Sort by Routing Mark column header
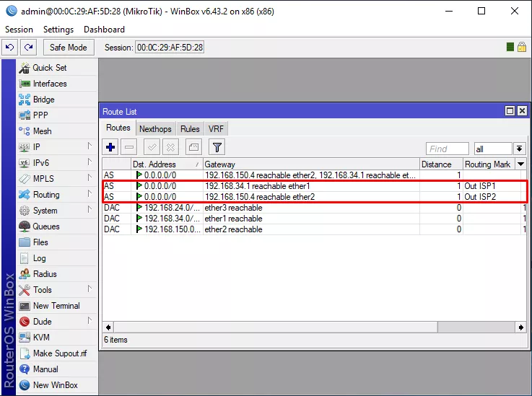532x396 pixels. pyautogui.click(x=489, y=164)
